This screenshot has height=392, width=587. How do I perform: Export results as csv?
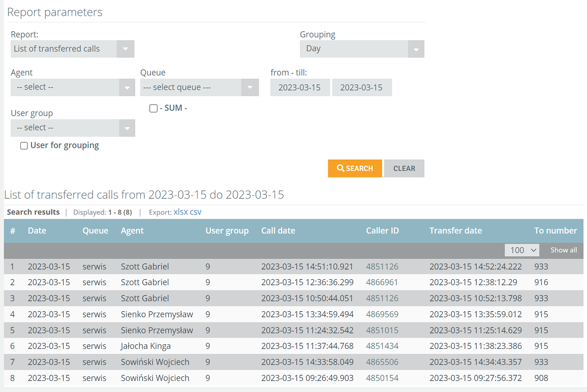196,212
